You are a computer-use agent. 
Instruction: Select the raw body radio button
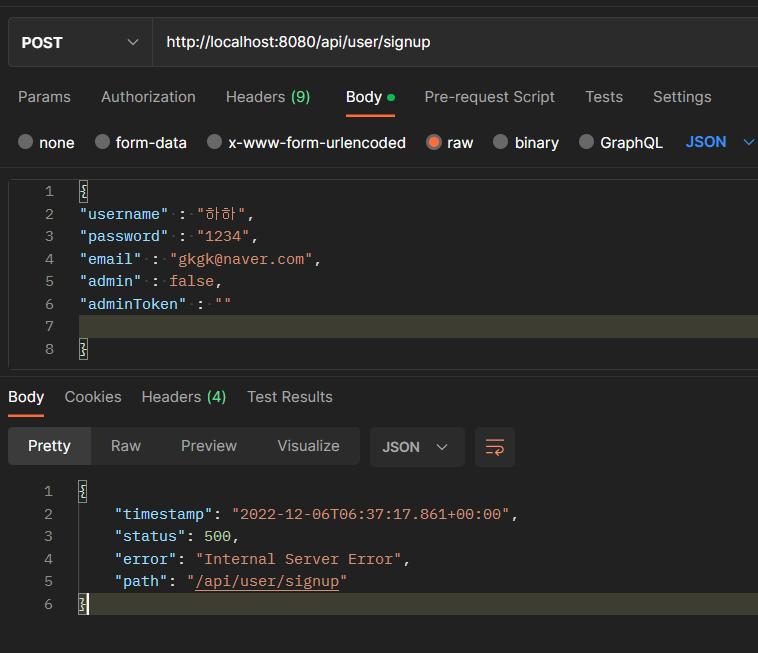(x=434, y=142)
